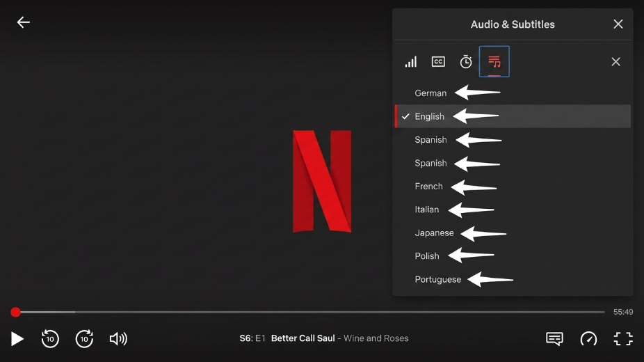The height and width of the screenshot is (362, 644).
Task: Mute the volume speaker icon
Action: point(118,338)
